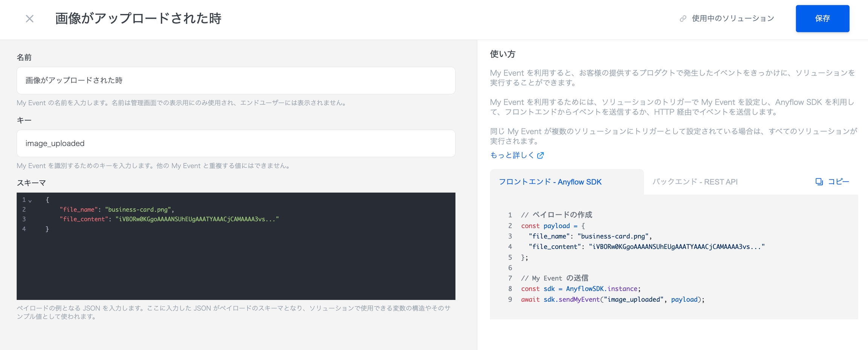Close the My Event editor with the X icon
Screen dimensions: 868x350
tap(29, 18)
